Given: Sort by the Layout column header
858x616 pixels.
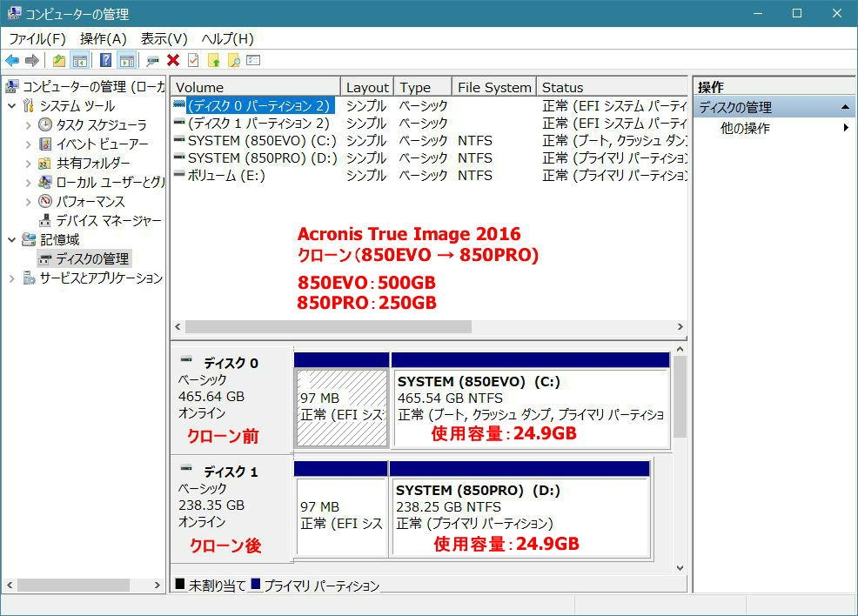Looking at the screenshot, I should coord(367,88).
